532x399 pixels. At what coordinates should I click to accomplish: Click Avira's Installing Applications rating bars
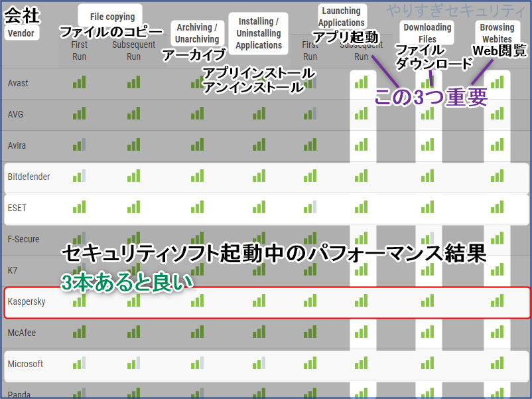[x=259, y=145]
